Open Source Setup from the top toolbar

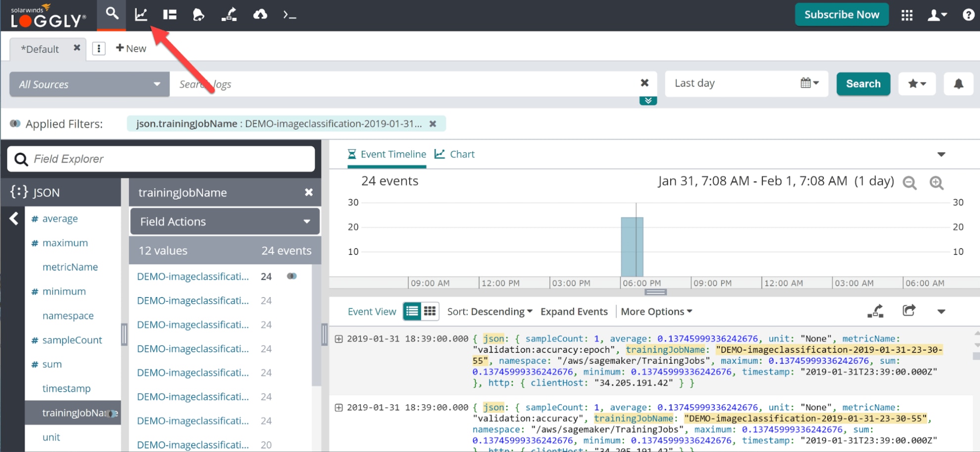click(x=229, y=15)
